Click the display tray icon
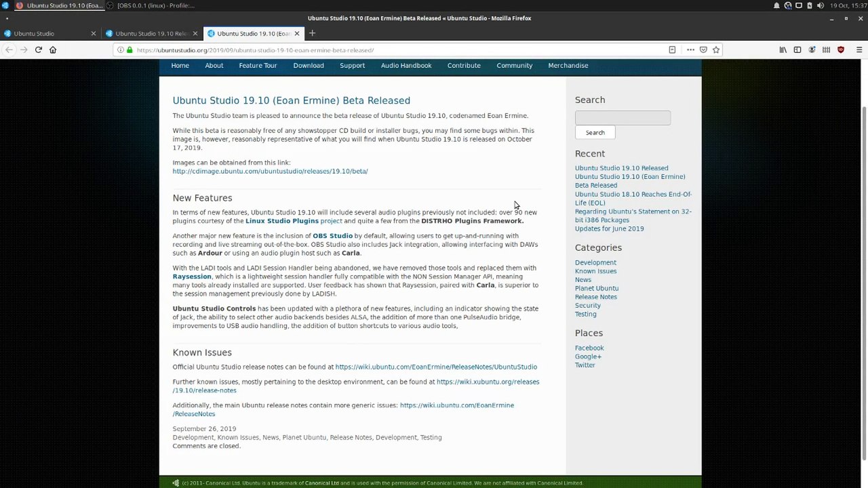The height and width of the screenshot is (488, 868). [x=799, y=5]
